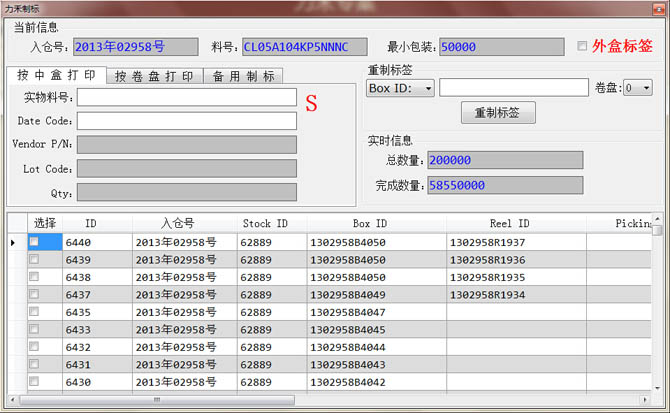Open the 备用制标 tab

[x=243, y=76]
